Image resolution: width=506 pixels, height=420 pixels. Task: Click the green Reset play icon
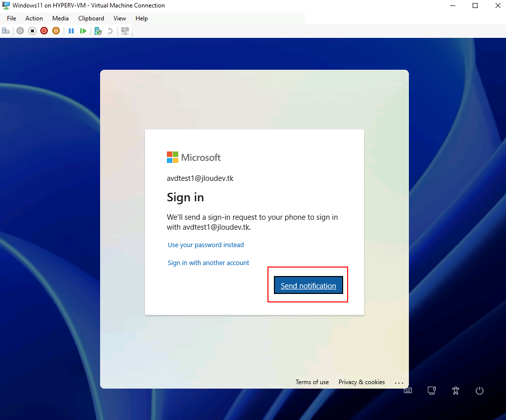[x=83, y=31]
